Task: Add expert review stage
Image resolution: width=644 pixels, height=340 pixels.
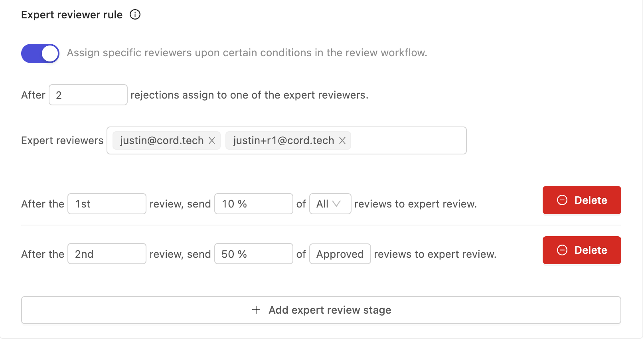Action: (x=321, y=310)
